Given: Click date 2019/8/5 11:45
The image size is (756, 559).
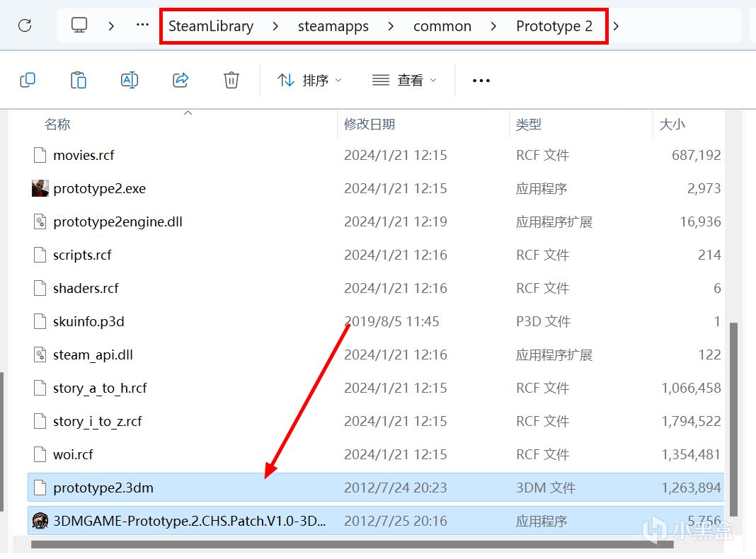Looking at the screenshot, I should pyautogui.click(x=391, y=321).
